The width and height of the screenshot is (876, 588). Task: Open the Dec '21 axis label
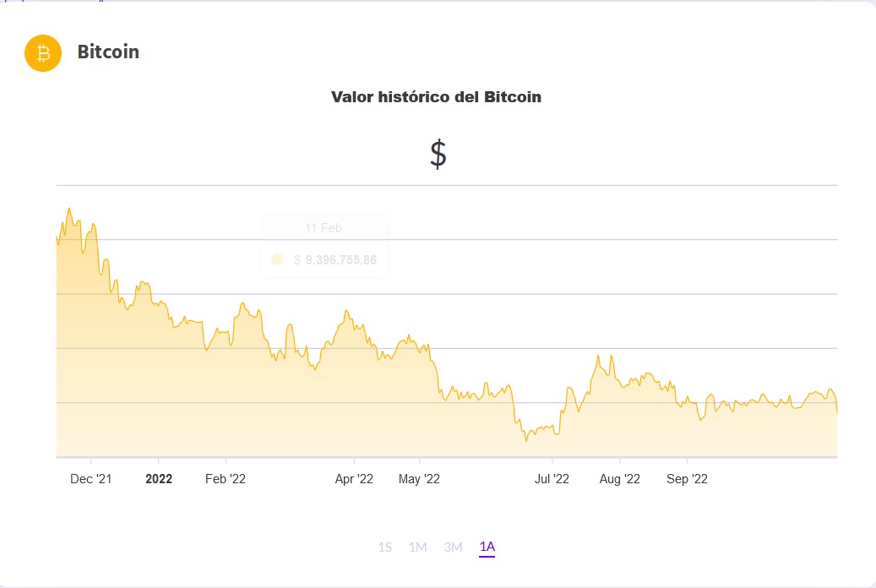pos(90,478)
